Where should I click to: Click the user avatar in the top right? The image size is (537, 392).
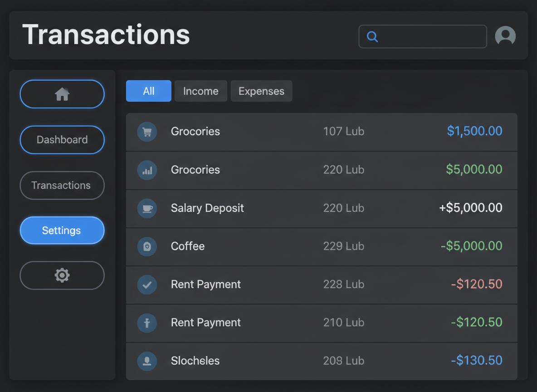[x=505, y=36]
